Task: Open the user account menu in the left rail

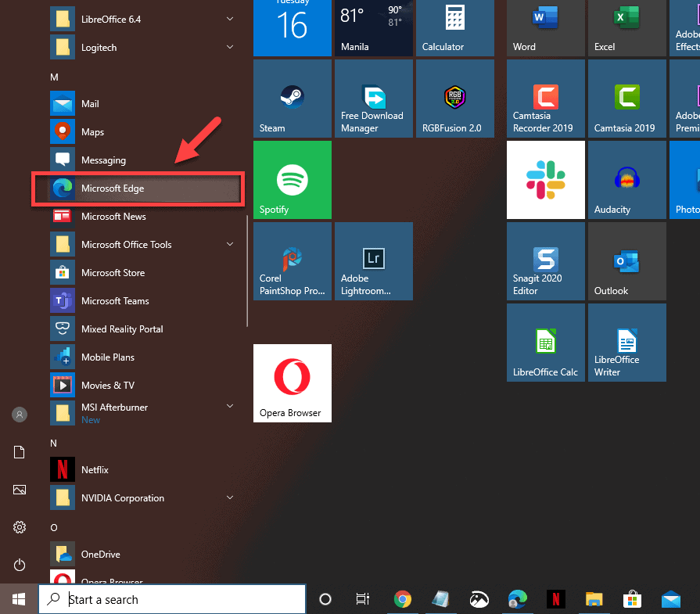Action: point(20,415)
